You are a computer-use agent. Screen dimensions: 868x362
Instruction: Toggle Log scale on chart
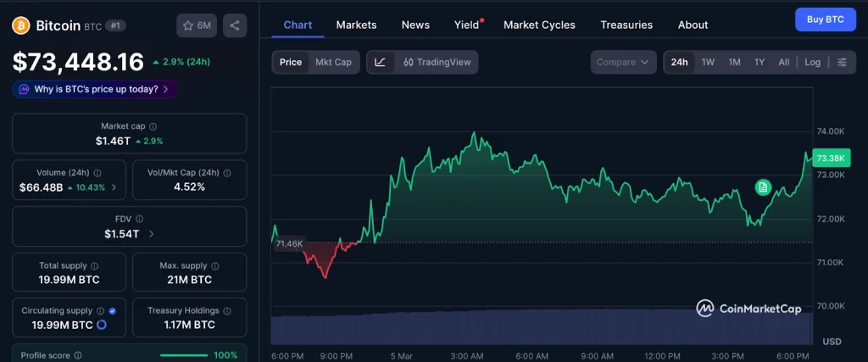pyautogui.click(x=813, y=62)
